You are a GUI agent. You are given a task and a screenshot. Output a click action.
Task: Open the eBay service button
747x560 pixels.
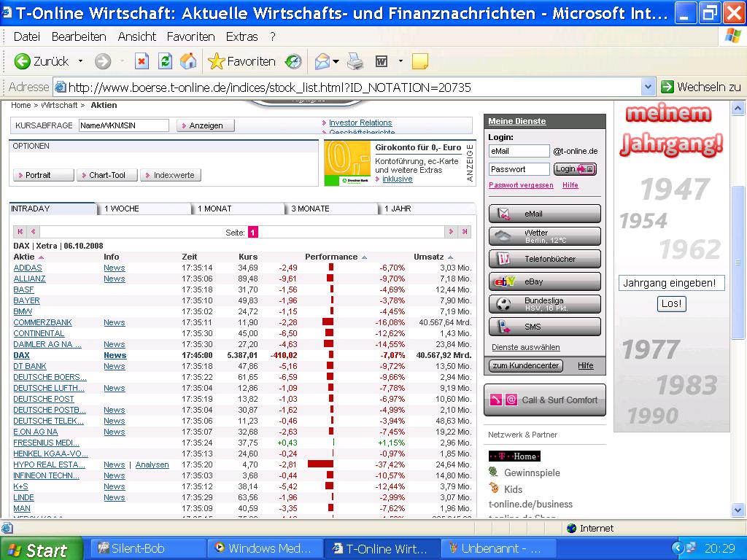coord(544,281)
